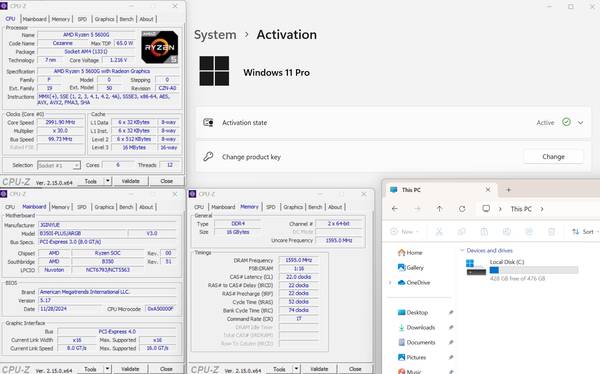Screen dimensions: 600x374
Task: Open Bench tab in top CPU-Z window
Action: pyautogui.click(x=127, y=19)
